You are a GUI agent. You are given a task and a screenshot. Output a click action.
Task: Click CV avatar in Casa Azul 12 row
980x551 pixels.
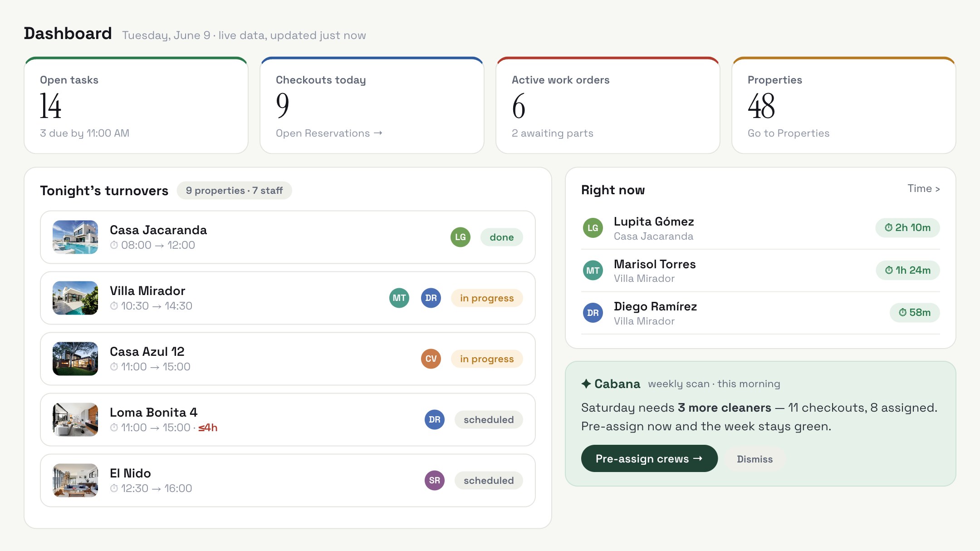431,359
